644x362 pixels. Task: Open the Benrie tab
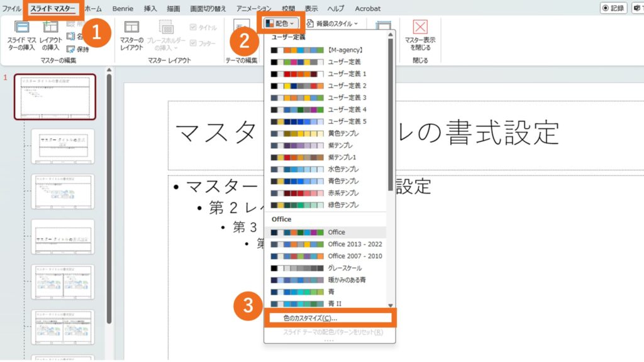tap(123, 8)
